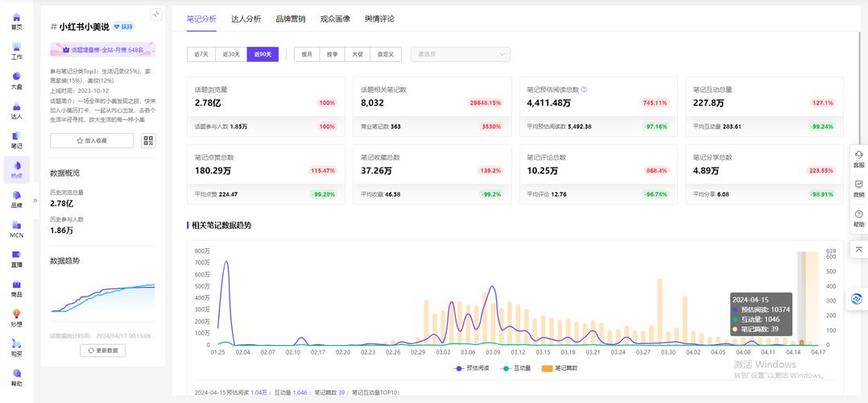Select the 近7天 time range

201,54
